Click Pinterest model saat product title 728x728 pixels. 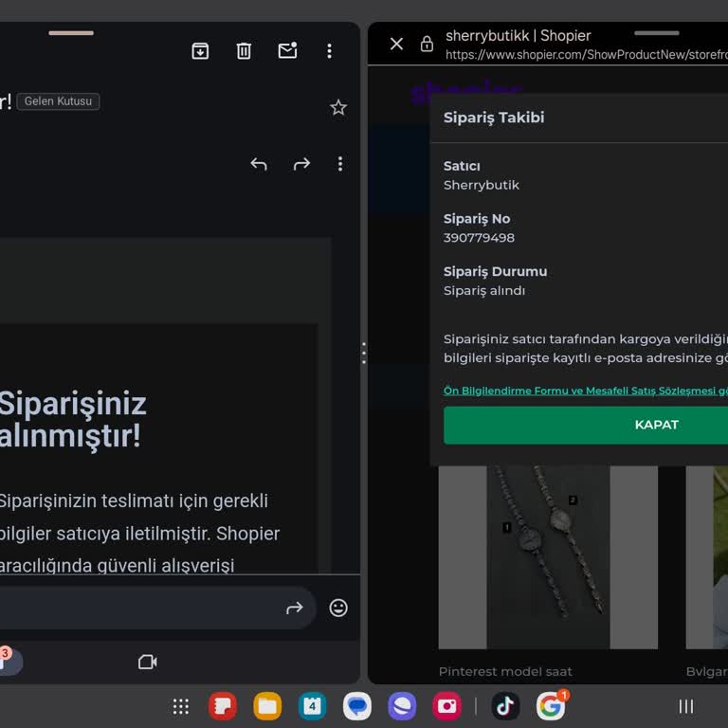(x=505, y=671)
